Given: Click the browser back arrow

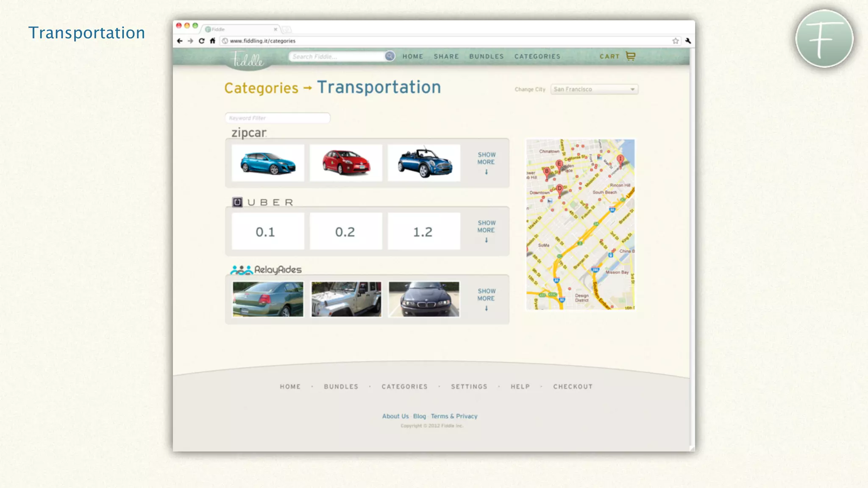Looking at the screenshot, I should [x=180, y=41].
